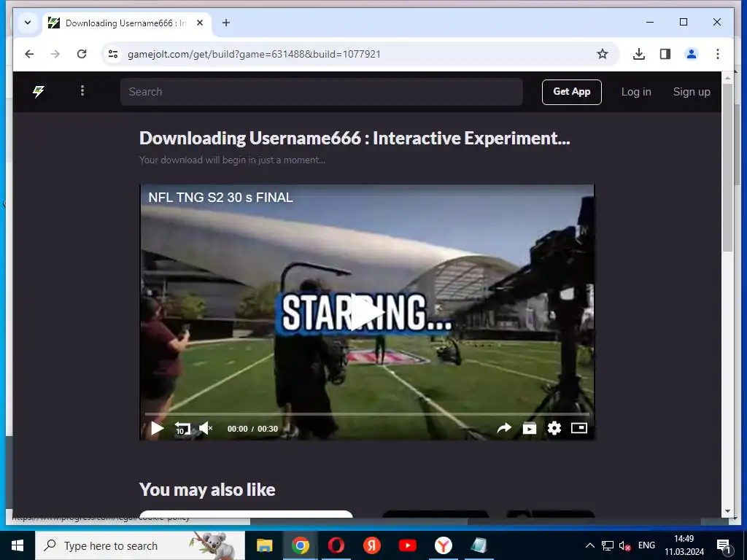Click the video title NFL TNG S2 30 s FINAL
The image size is (747, 560).
(x=220, y=198)
